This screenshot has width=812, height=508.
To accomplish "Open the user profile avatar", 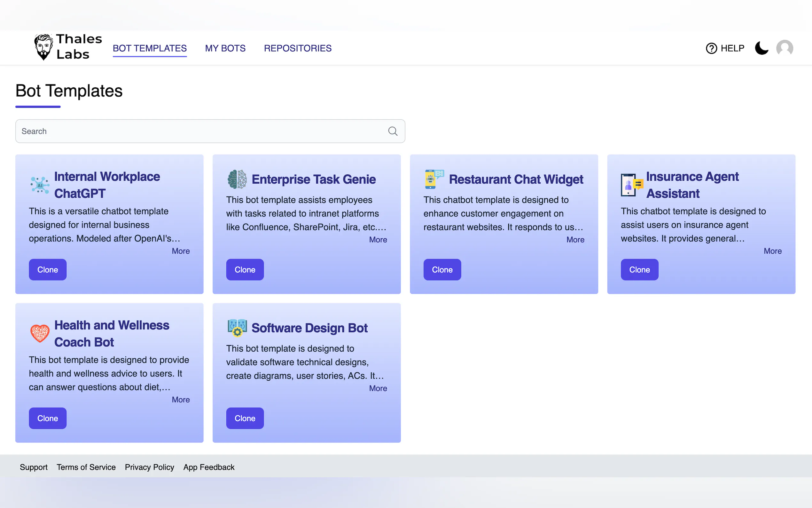I will pos(785,48).
